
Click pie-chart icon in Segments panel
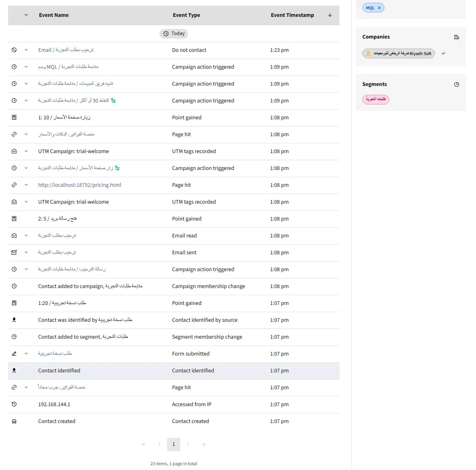click(x=457, y=84)
